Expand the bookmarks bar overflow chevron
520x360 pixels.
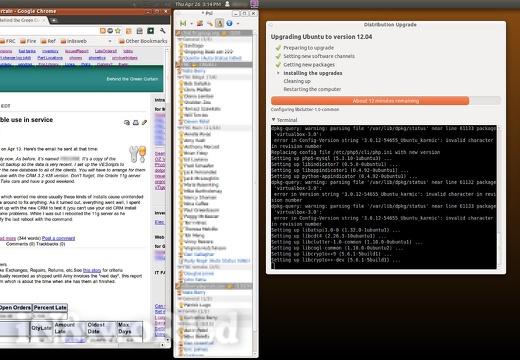pyautogui.click(x=110, y=41)
